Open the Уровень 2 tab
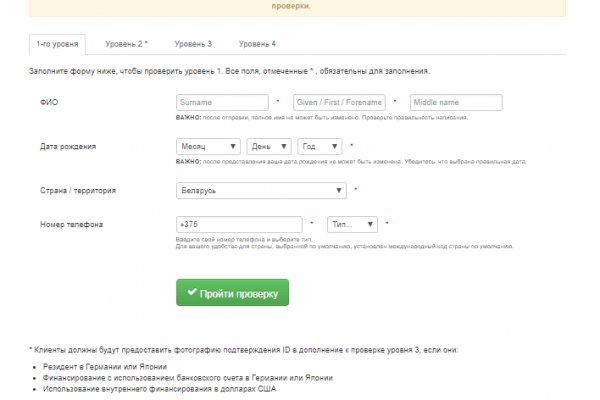 (126, 44)
